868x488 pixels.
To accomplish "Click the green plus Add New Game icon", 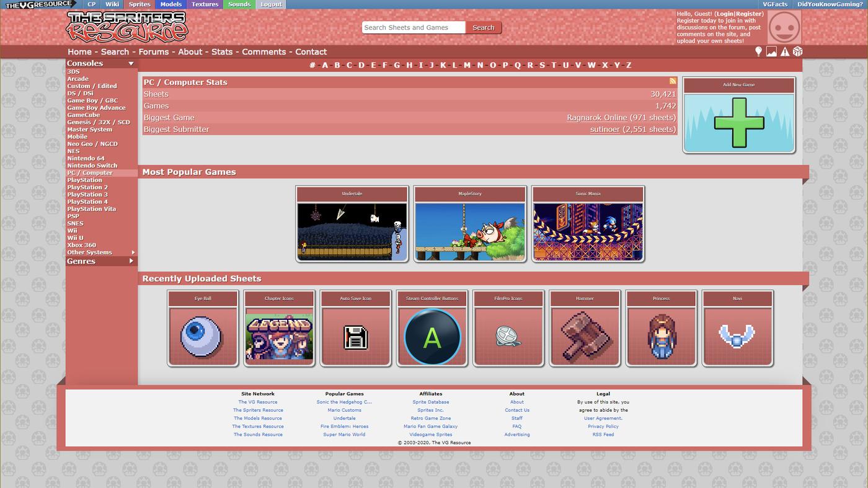I will [x=738, y=123].
